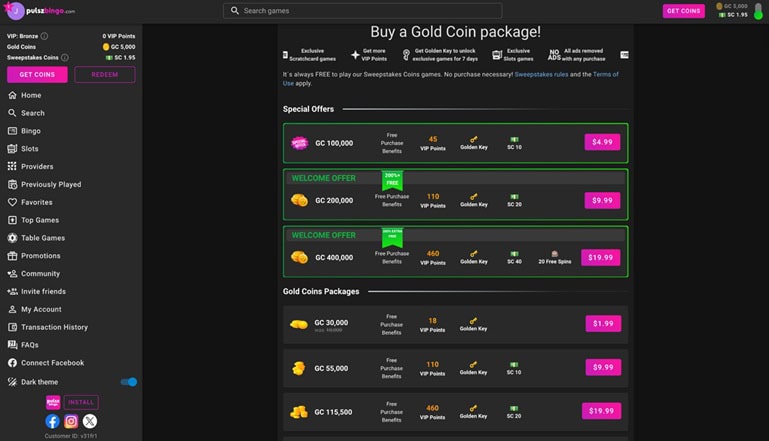Image resolution: width=769 pixels, height=441 pixels.
Task: Select Table Games in the sidebar
Action: (43, 238)
